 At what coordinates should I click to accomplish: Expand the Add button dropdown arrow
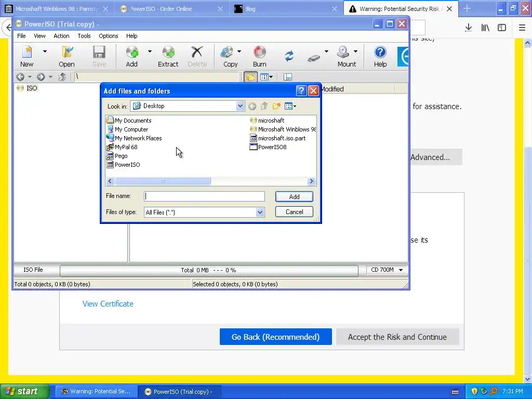150,51
